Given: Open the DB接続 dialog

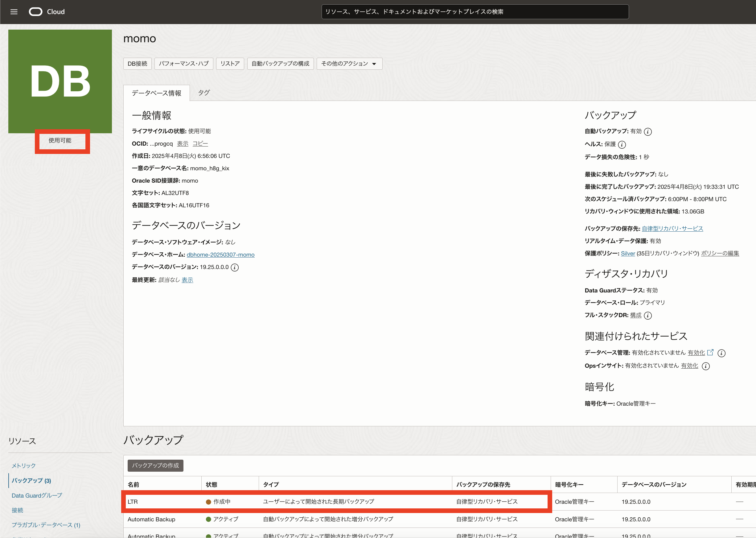Looking at the screenshot, I should tap(138, 64).
